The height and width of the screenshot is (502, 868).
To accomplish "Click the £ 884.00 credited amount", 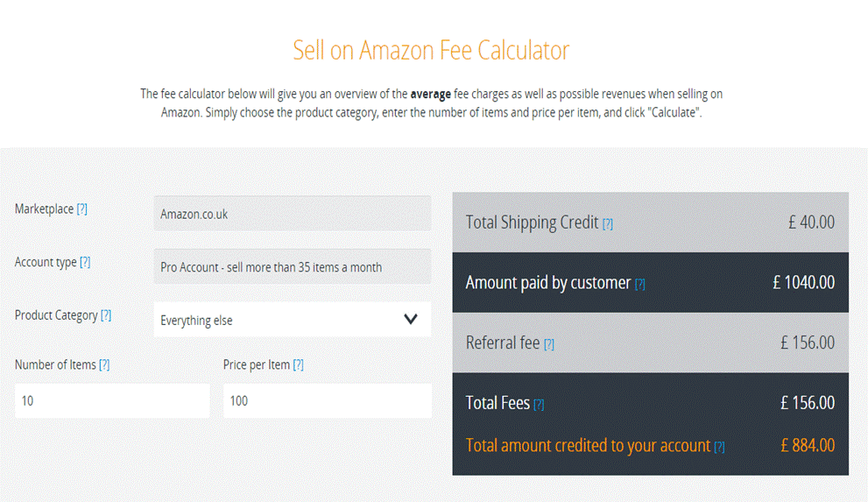I will pos(808,445).
